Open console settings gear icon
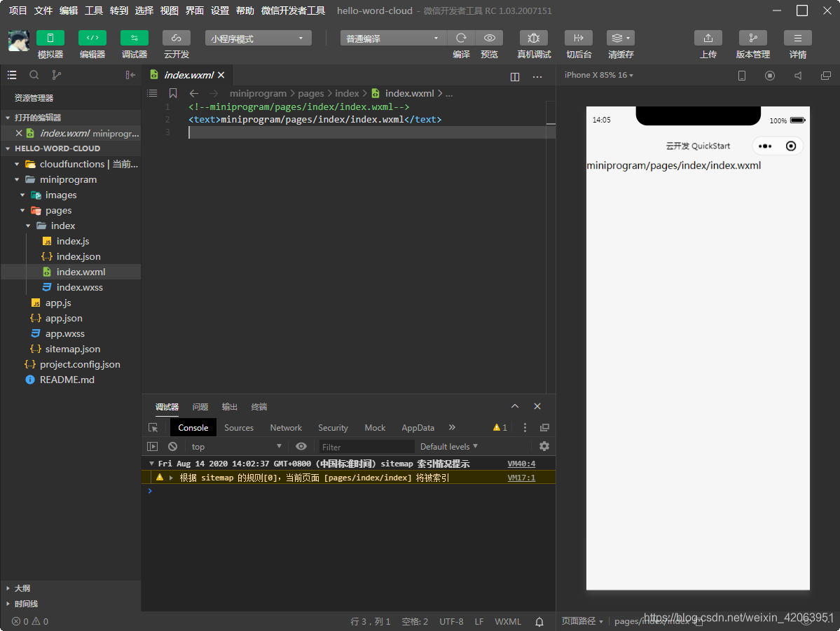This screenshot has height=631, width=840. pyautogui.click(x=544, y=446)
